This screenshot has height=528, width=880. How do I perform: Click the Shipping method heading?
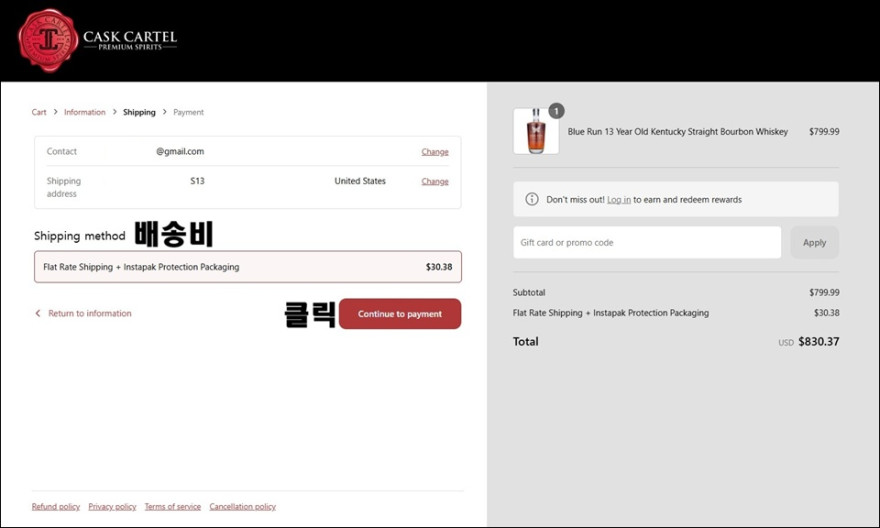click(x=80, y=236)
